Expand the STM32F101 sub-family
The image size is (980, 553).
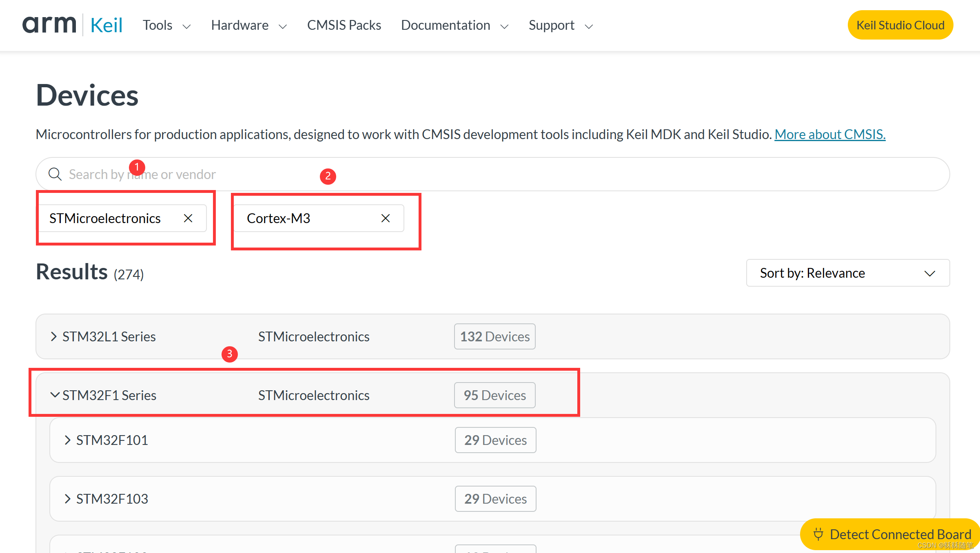click(68, 440)
